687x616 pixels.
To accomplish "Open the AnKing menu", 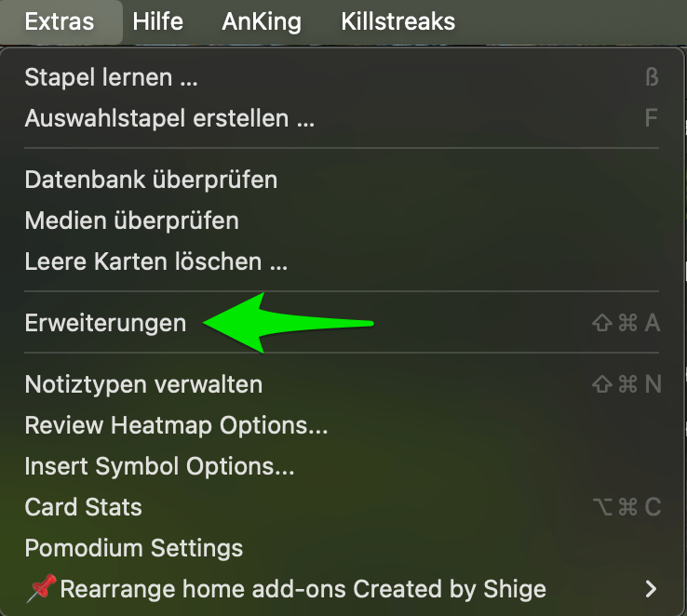I will click(256, 20).
